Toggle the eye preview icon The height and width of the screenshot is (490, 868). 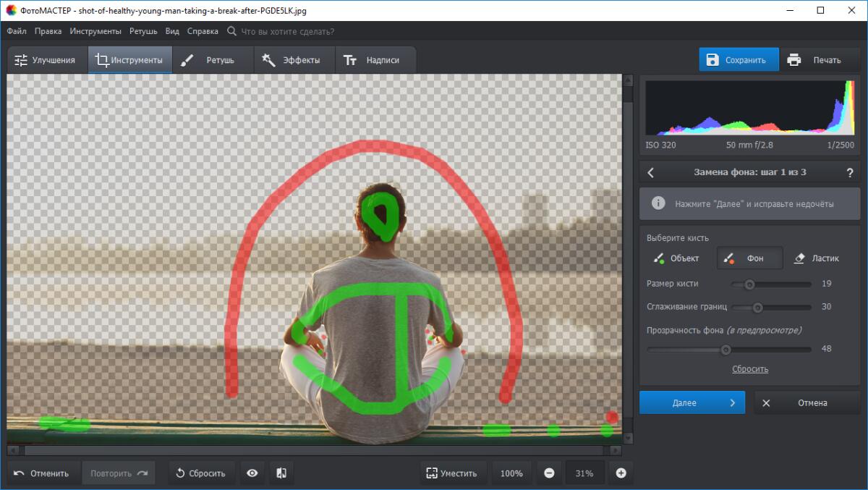252,473
